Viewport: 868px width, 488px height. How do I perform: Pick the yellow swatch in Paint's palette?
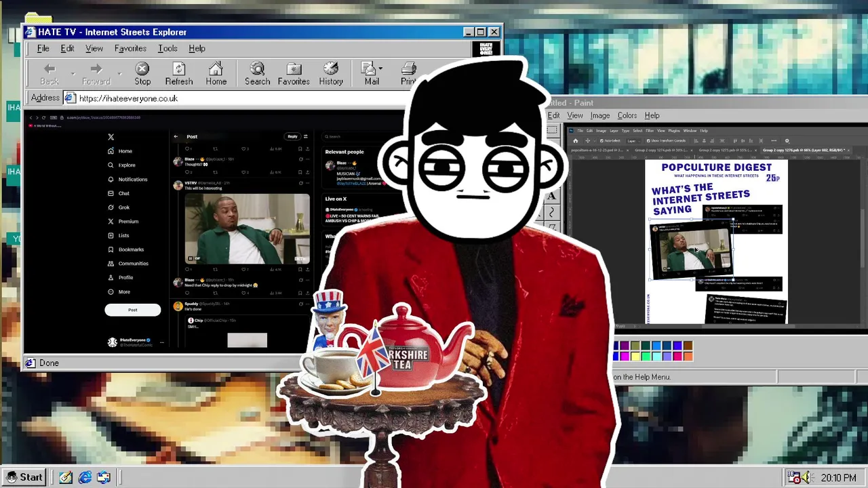[x=635, y=357]
